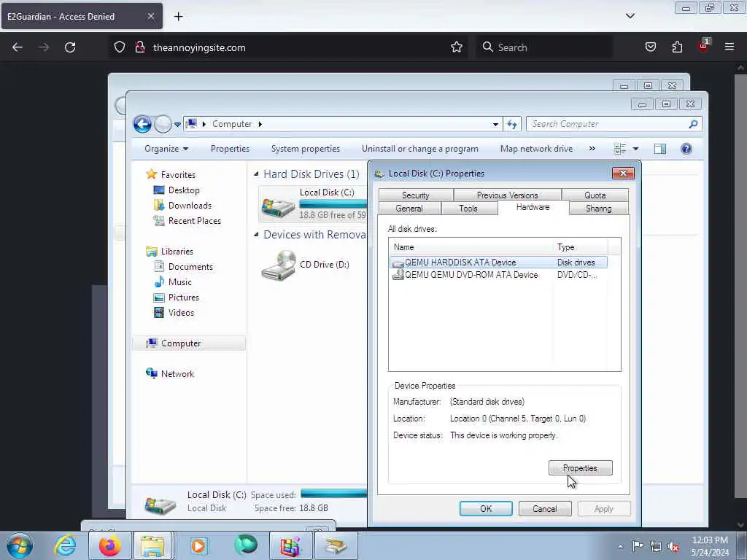Click the insecure connection lock icon
The width and height of the screenshot is (747, 560).
139,47
